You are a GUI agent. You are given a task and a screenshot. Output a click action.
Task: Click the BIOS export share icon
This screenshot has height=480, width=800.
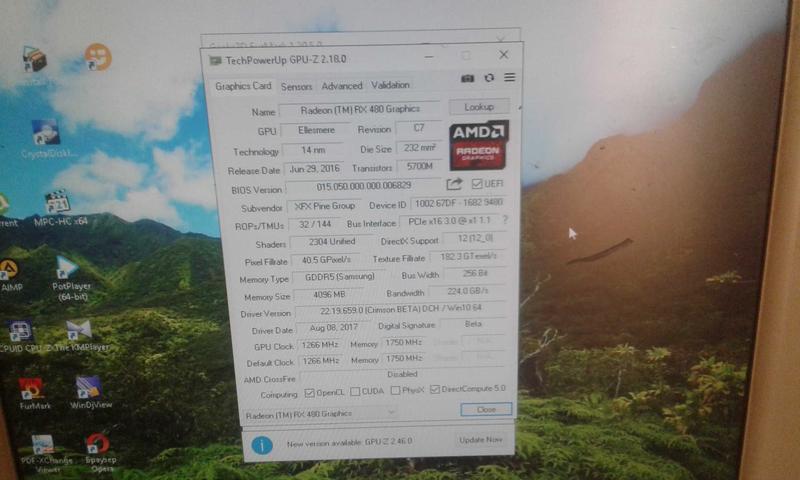click(454, 184)
